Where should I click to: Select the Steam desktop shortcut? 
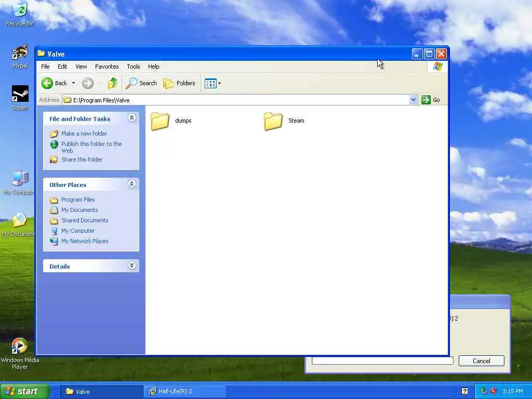(x=20, y=98)
